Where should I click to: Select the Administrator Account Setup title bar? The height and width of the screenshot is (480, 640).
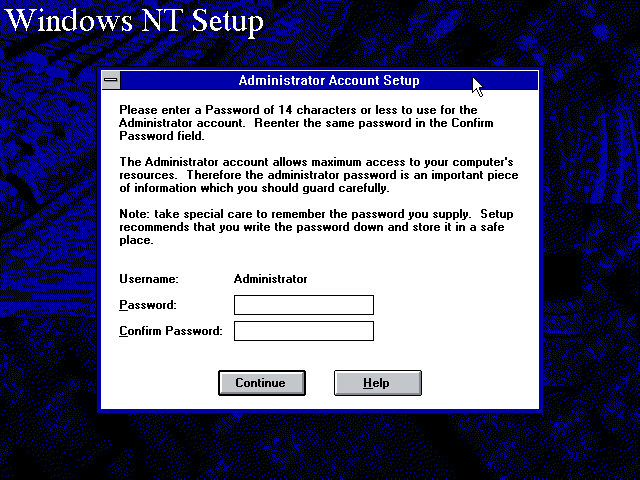pyautogui.click(x=329, y=80)
